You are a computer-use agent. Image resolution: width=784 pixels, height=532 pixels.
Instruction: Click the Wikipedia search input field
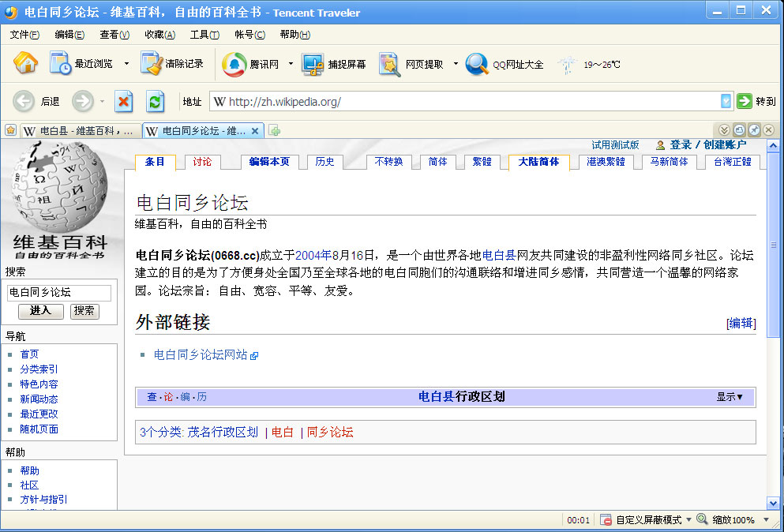tap(59, 293)
